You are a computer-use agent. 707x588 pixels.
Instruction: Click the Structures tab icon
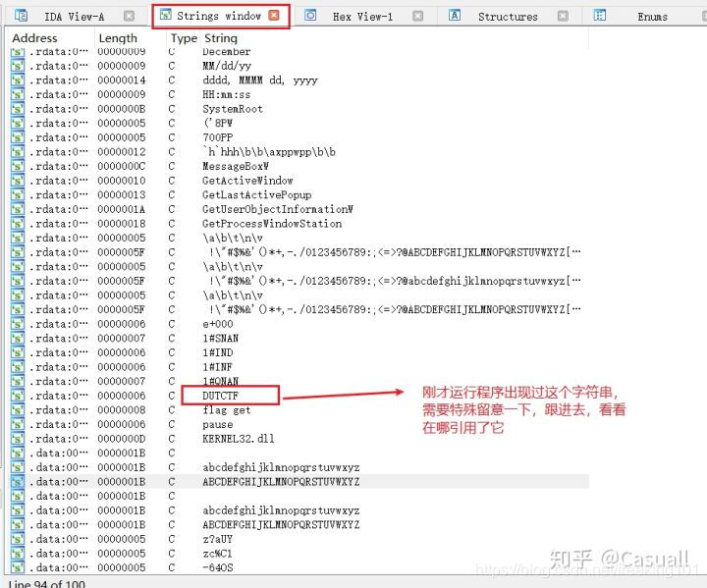(455, 16)
